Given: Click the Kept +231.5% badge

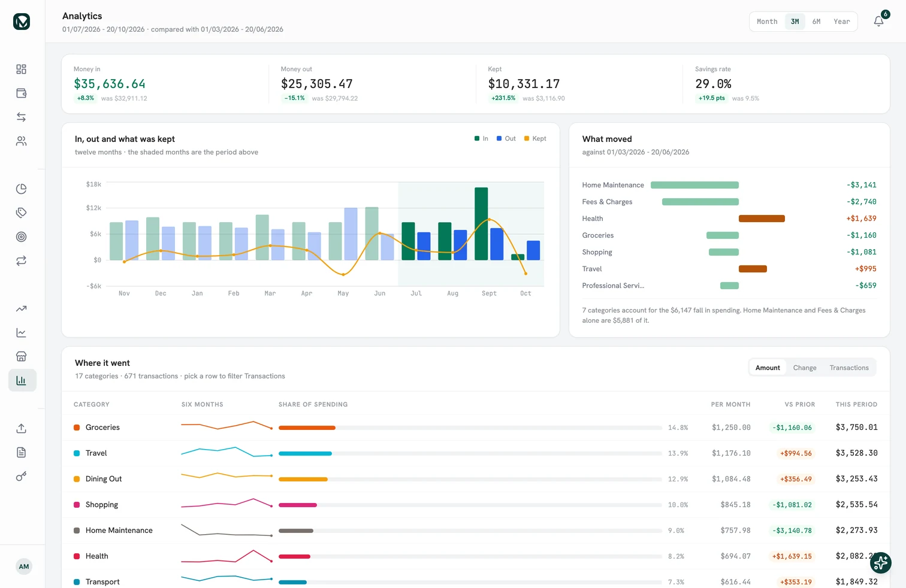Looking at the screenshot, I should [503, 98].
